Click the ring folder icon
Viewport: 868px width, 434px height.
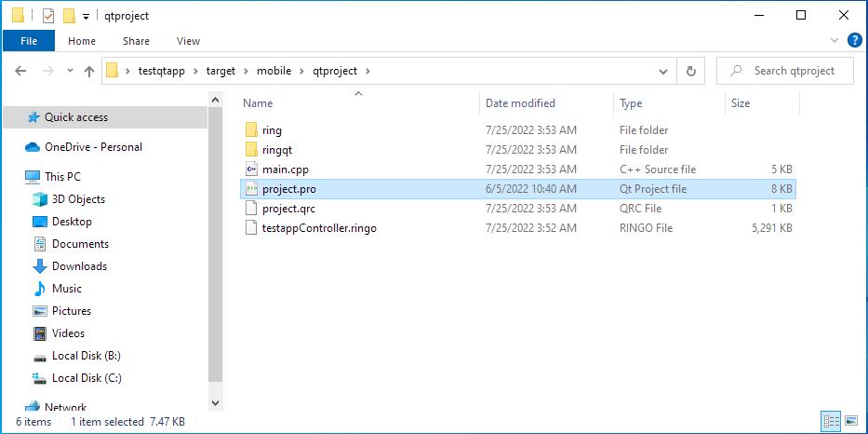(x=250, y=130)
